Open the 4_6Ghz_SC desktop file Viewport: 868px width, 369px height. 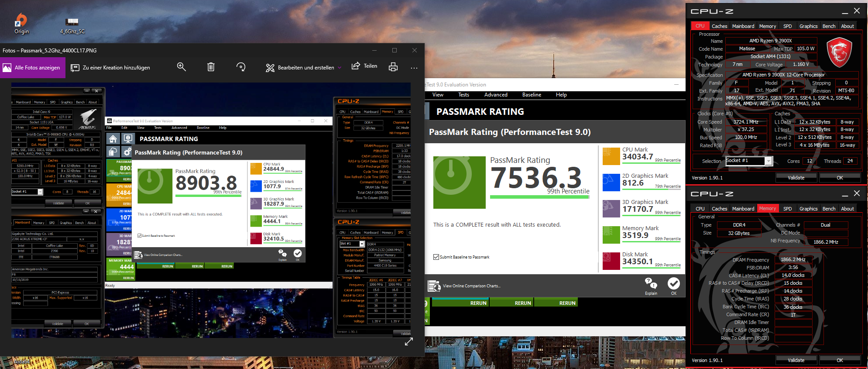point(72,25)
